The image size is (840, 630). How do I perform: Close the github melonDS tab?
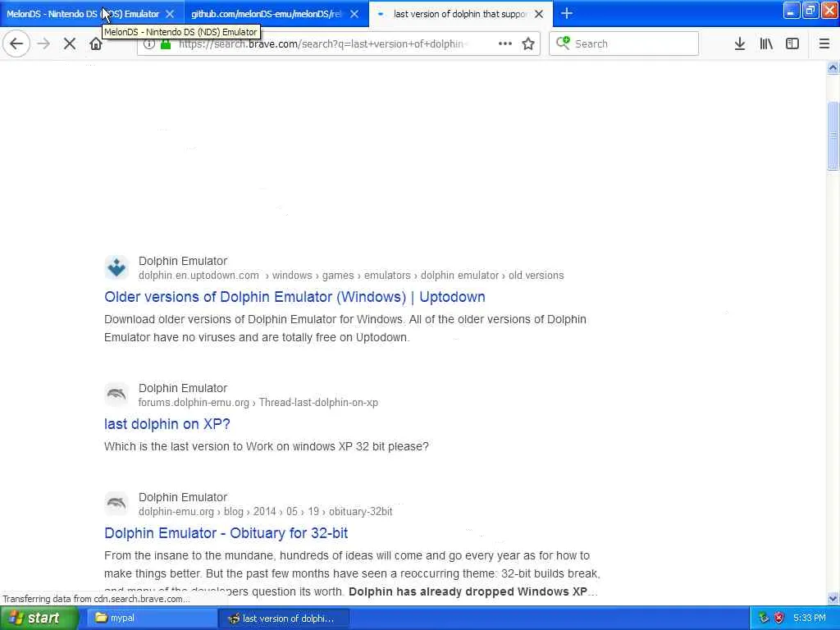354,14
